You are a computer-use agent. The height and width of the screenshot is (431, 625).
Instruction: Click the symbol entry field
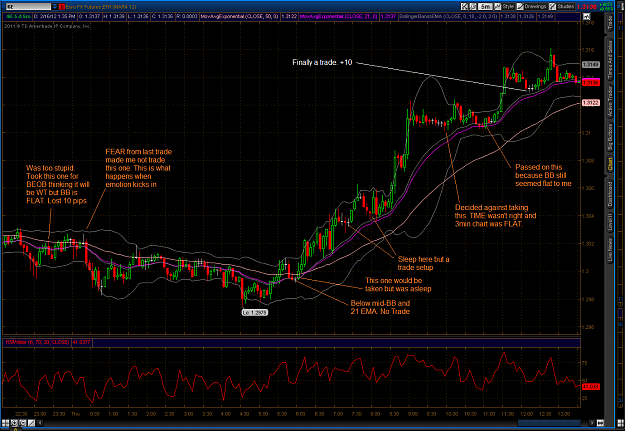point(28,7)
